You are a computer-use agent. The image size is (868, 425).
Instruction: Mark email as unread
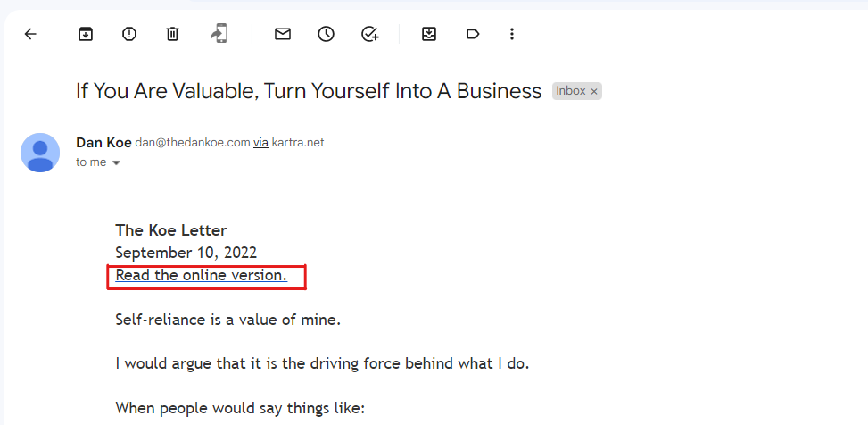click(x=283, y=34)
